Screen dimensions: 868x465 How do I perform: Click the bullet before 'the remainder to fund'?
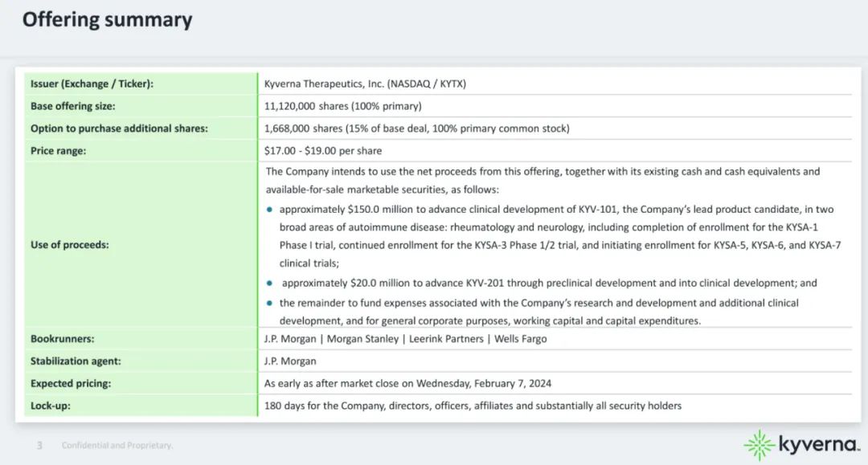click(270, 304)
